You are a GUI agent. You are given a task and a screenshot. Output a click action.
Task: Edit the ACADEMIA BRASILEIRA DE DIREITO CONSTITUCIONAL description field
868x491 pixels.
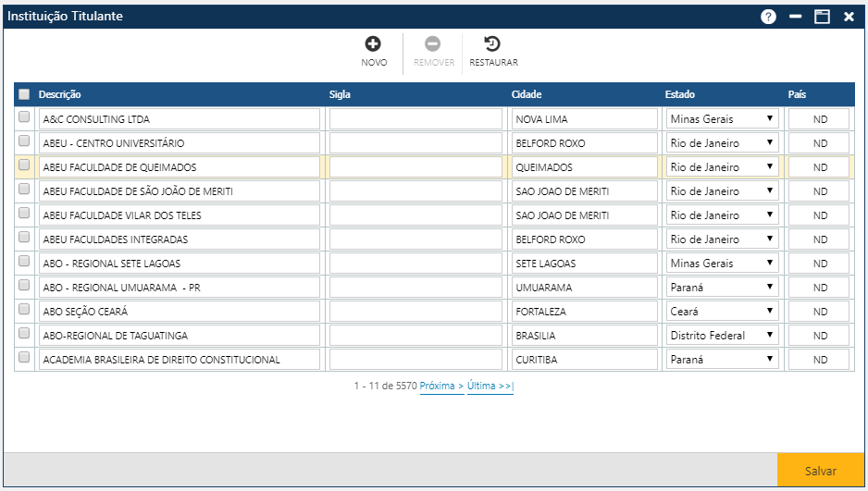coord(180,360)
